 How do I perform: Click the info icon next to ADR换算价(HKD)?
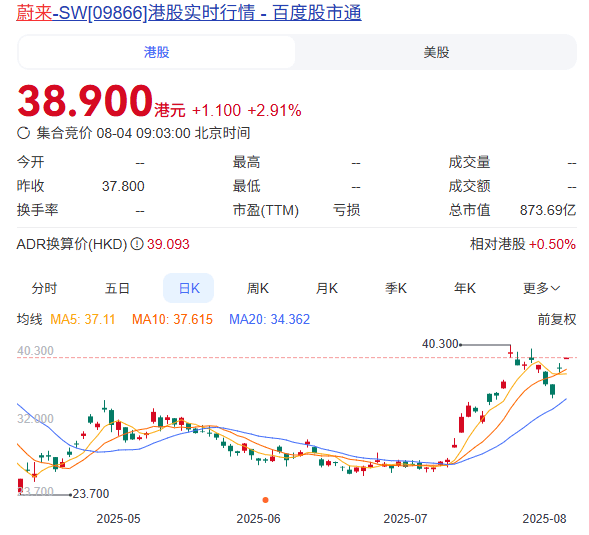click(137, 244)
